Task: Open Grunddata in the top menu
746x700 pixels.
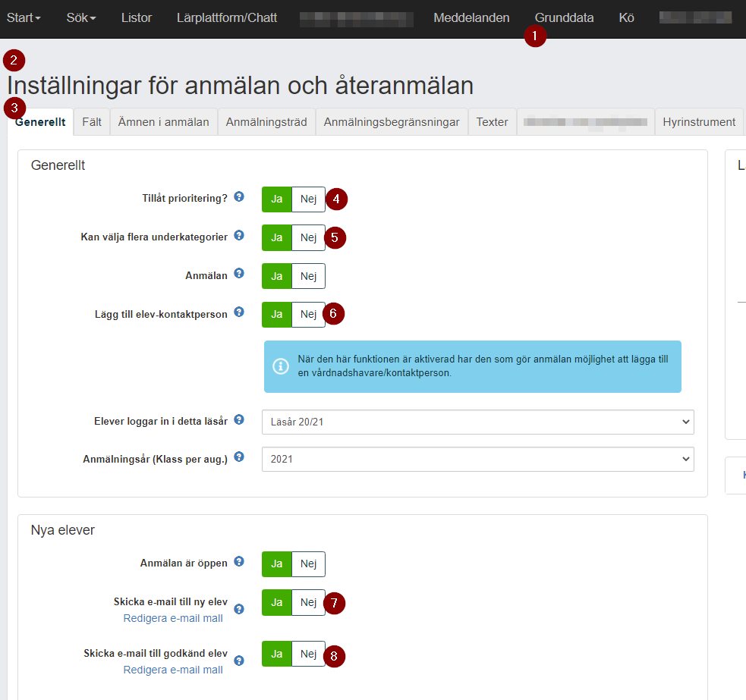Action: pyautogui.click(x=564, y=18)
